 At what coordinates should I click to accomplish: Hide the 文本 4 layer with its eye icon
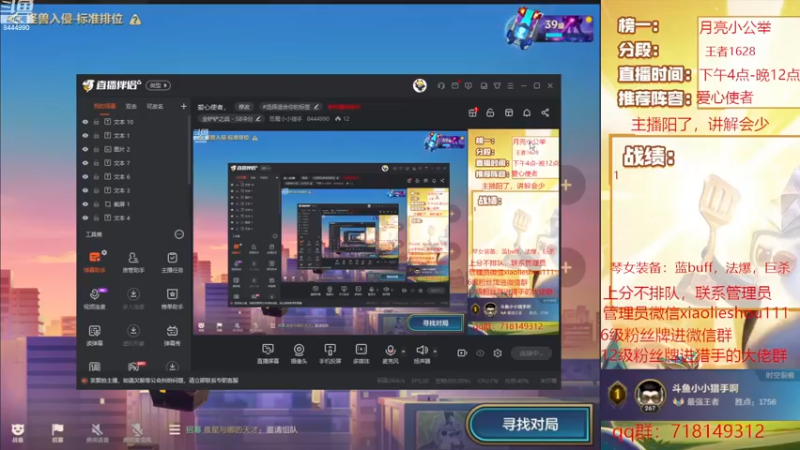(85, 218)
